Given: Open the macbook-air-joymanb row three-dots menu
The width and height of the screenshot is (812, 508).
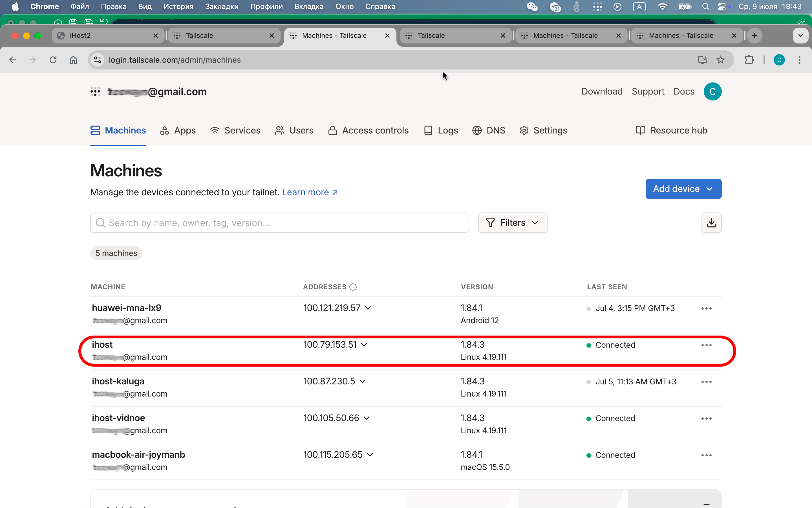Looking at the screenshot, I should (706, 455).
